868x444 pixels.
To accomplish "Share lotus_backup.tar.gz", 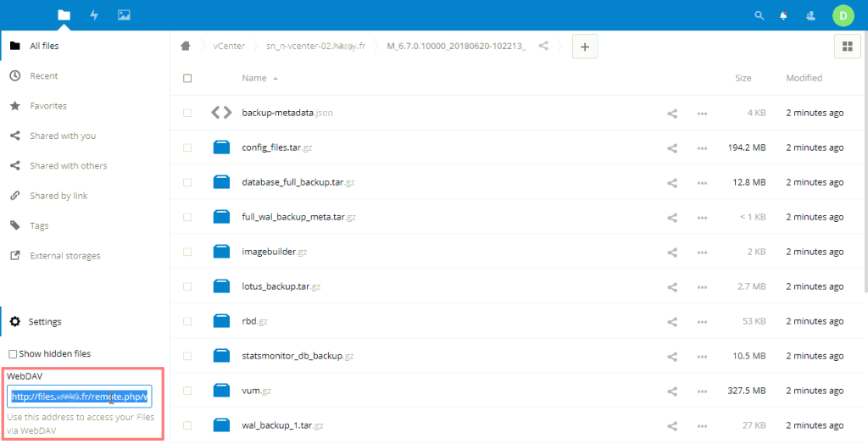I will (672, 286).
